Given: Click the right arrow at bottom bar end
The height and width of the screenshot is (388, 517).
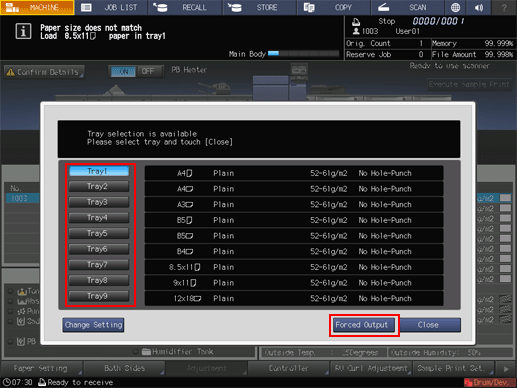Looking at the screenshot, I should [506, 369].
